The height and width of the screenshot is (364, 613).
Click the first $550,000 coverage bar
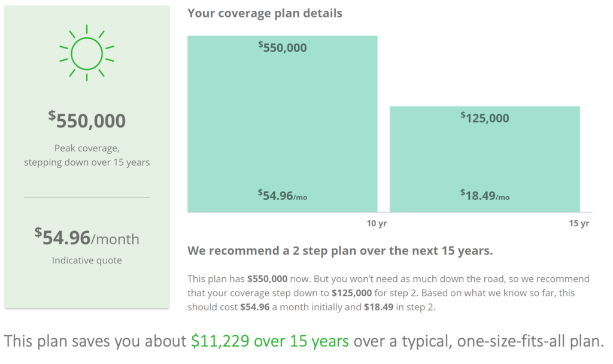point(283,124)
